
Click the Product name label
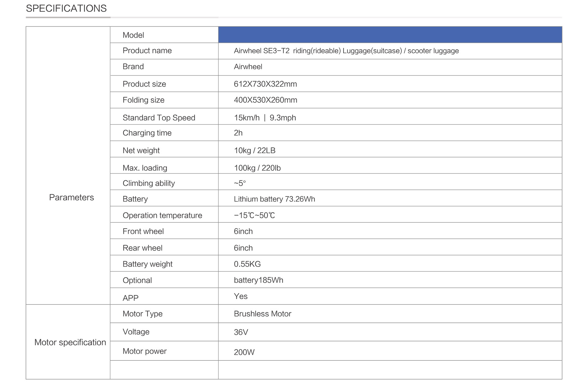click(147, 50)
